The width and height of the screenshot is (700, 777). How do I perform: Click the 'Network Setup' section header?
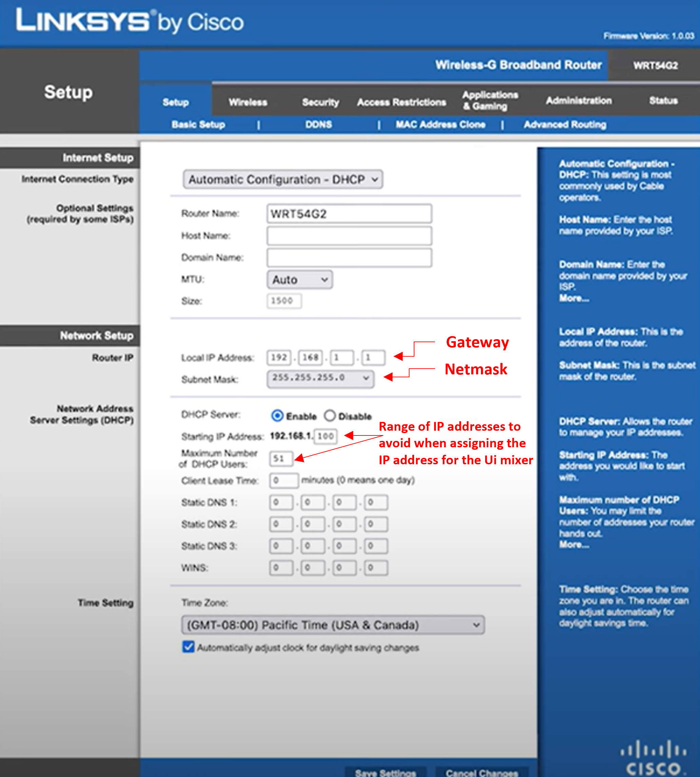coord(97,335)
